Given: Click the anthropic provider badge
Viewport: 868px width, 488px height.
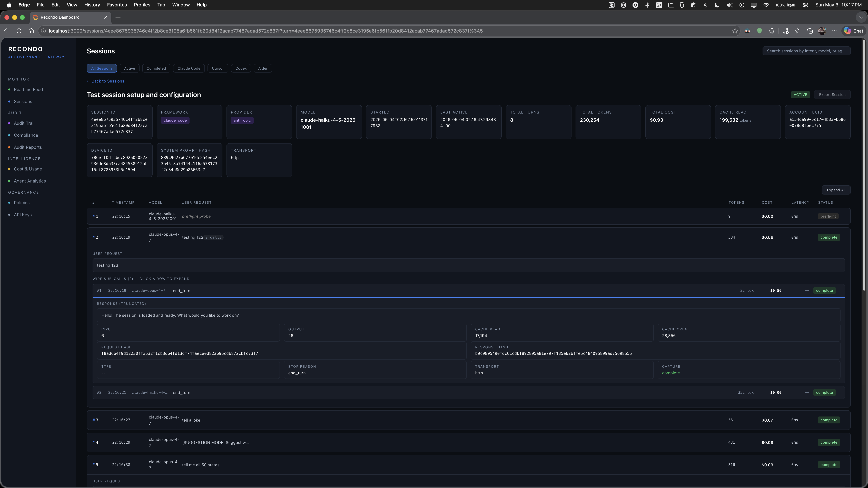Looking at the screenshot, I should pyautogui.click(x=242, y=121).
